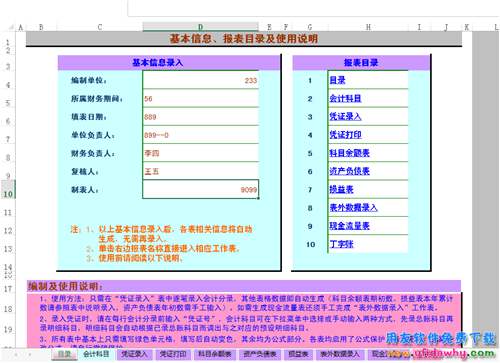Viewport: 500px width, 363px height.
Task: Click the 制表人 cell showing 9099
Action: 201,189
